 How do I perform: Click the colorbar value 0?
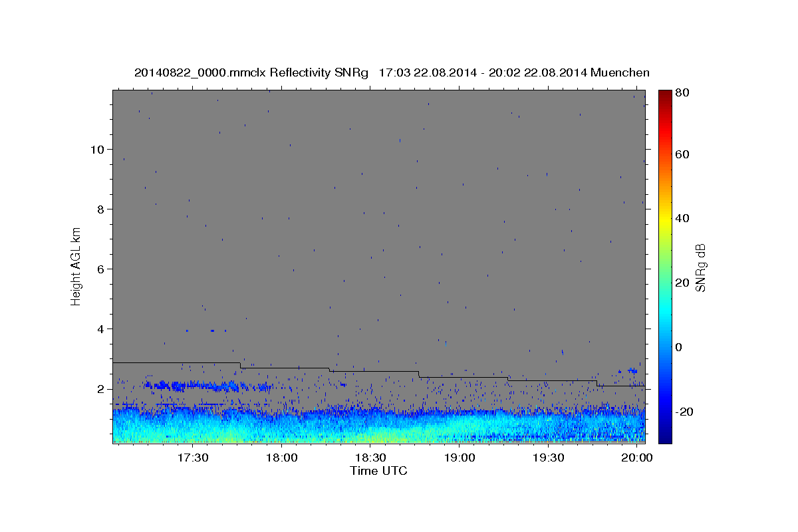[679, 347]
